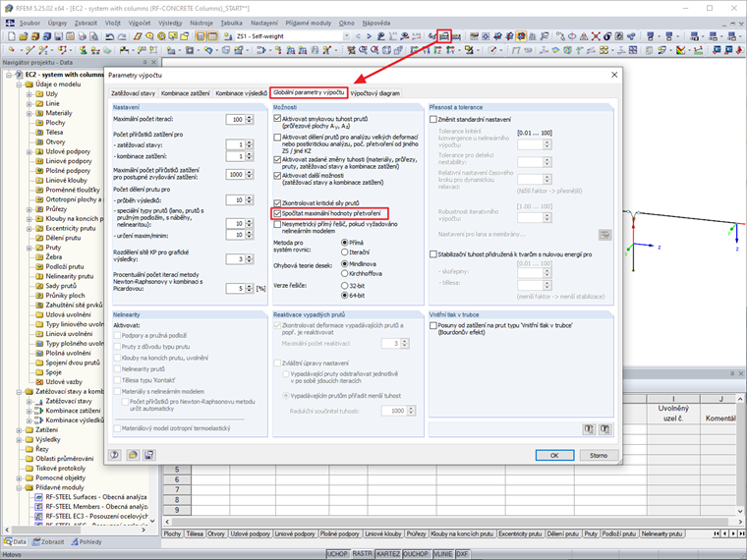Click the Print icon in the toolbar
The image size is (747, 560).
[x=82, y=36]
